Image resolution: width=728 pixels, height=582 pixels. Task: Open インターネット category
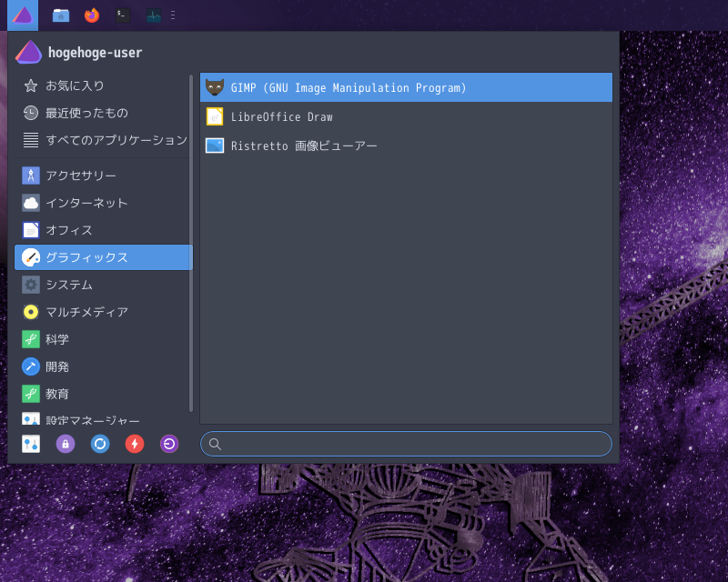click(103, 203)
